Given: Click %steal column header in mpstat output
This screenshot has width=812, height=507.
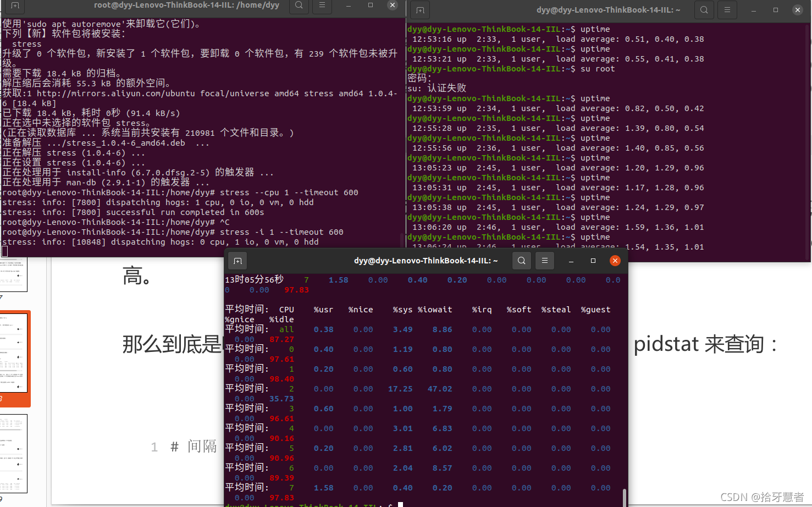Looking at the screenshot, I should (x=556, y=310).
